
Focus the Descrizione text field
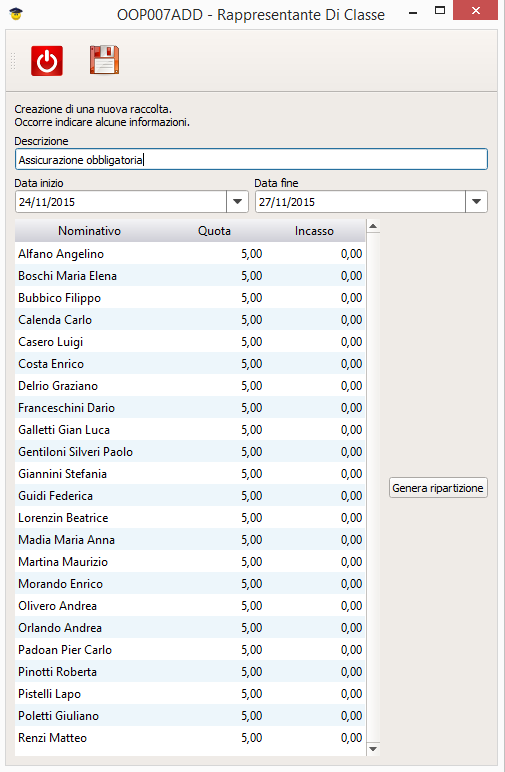point(251,160)
